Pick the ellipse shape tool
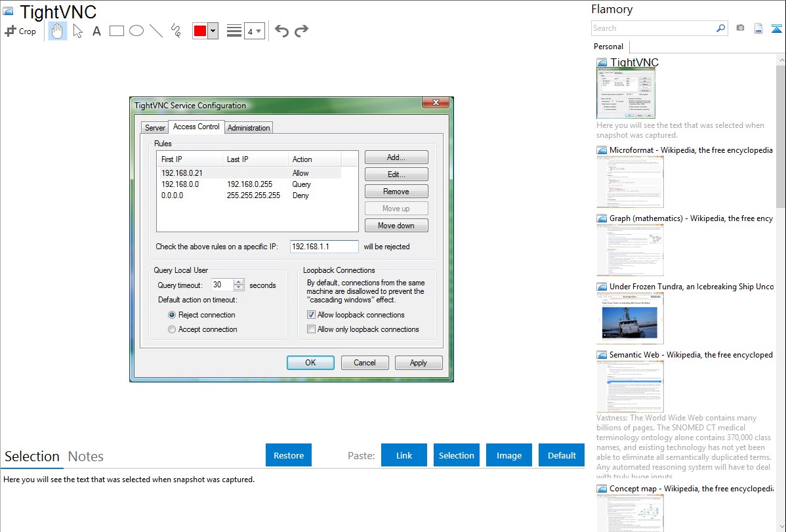The height and width of the screenshot is (532, 786). click(x=136, y=31)
